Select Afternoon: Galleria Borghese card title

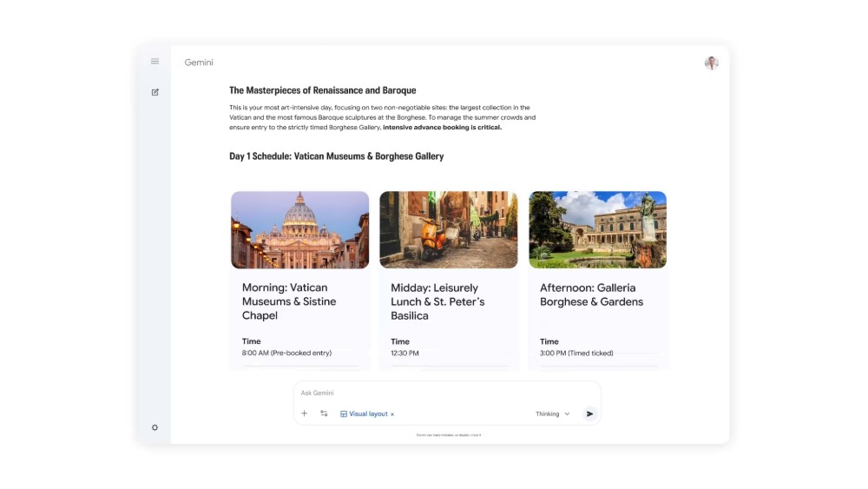click(x=591, y=294)
